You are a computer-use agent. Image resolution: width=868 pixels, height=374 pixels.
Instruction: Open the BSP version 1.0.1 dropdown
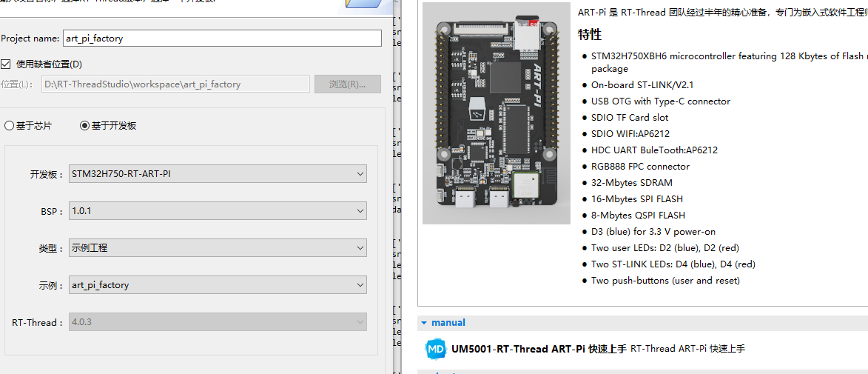(x=218, y=211)
